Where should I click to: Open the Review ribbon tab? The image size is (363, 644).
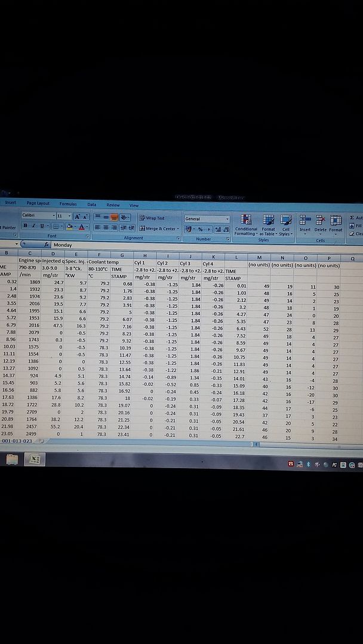[113, 205]
